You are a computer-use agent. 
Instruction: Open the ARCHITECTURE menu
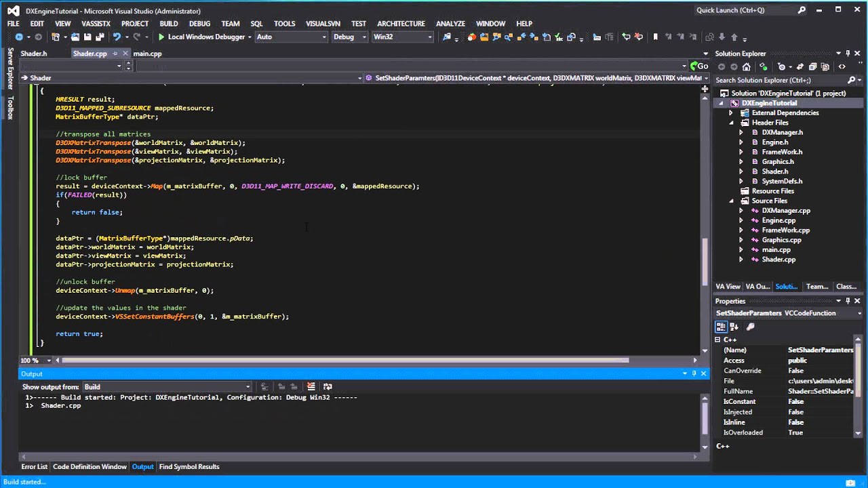tap(401, 23)
